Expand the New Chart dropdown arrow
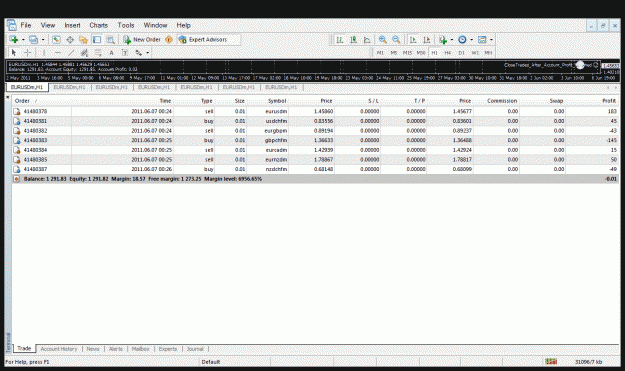This screenshot has height=371, width=625. click(x=23, y=40)
